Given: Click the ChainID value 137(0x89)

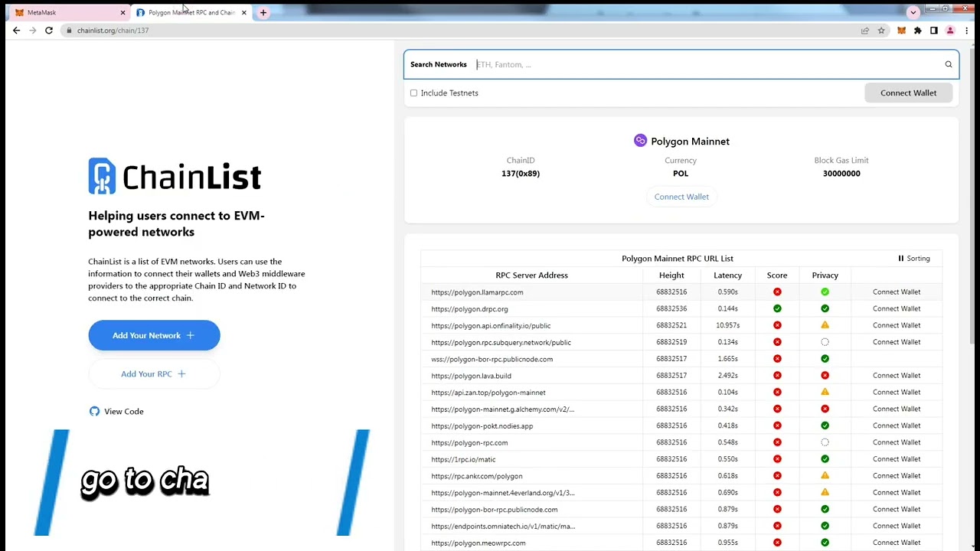Looking at the screenshot, I should [x=521, y=174].
